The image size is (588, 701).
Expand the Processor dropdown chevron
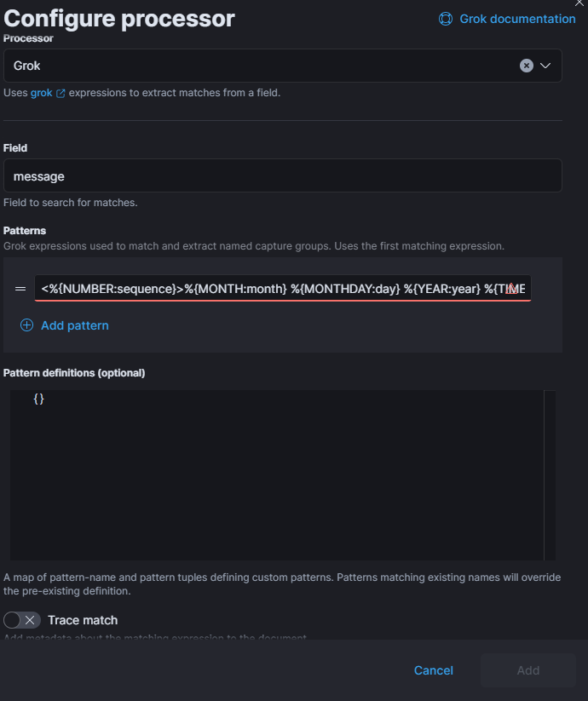(x=545, y=66)
